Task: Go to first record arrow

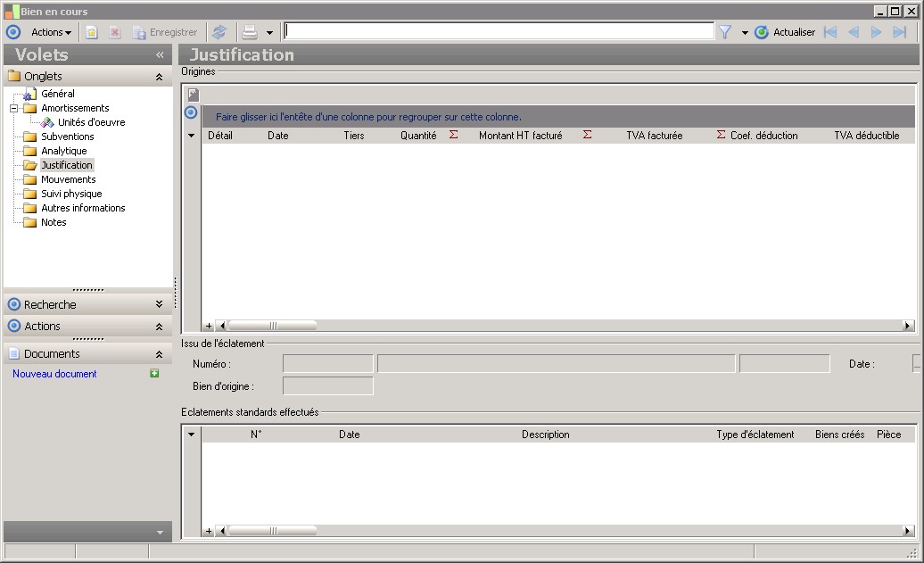Action: click(x=830, y=32)
